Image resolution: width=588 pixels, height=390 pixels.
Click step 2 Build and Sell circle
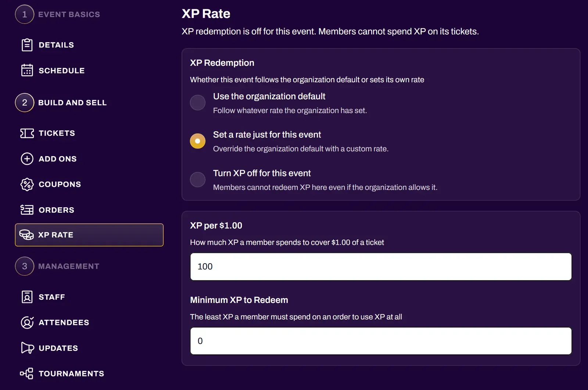[x=25, y=103]
